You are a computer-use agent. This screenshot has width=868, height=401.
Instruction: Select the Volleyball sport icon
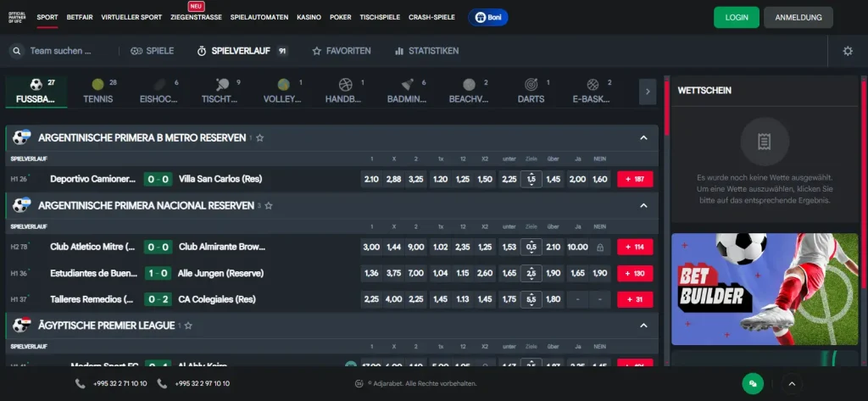click(283, 85)
